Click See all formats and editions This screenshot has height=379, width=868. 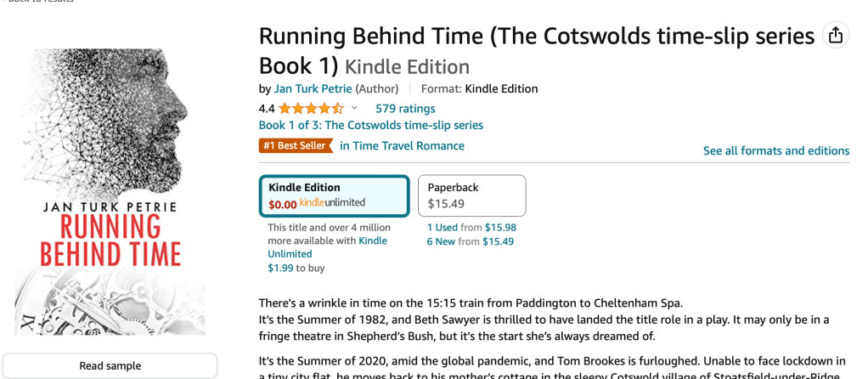tap(775, 150)
